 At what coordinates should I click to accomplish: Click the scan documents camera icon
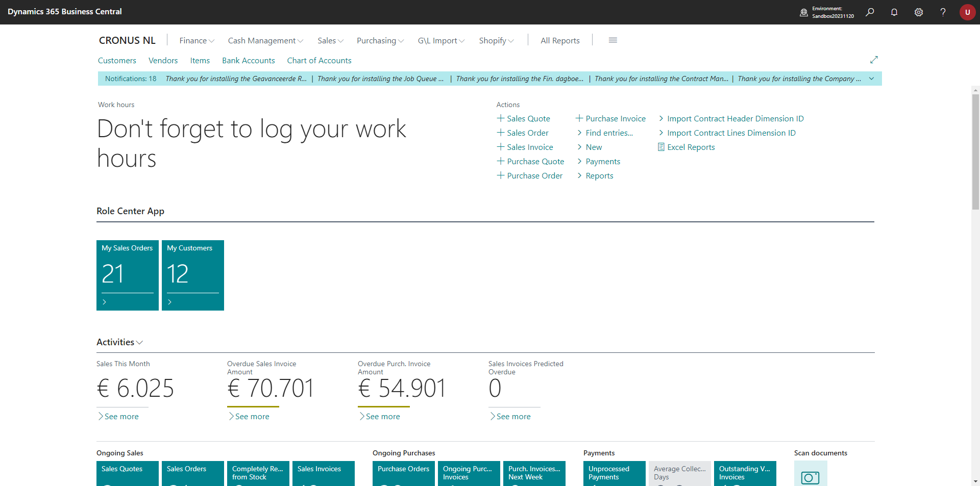tap(810, 476)
